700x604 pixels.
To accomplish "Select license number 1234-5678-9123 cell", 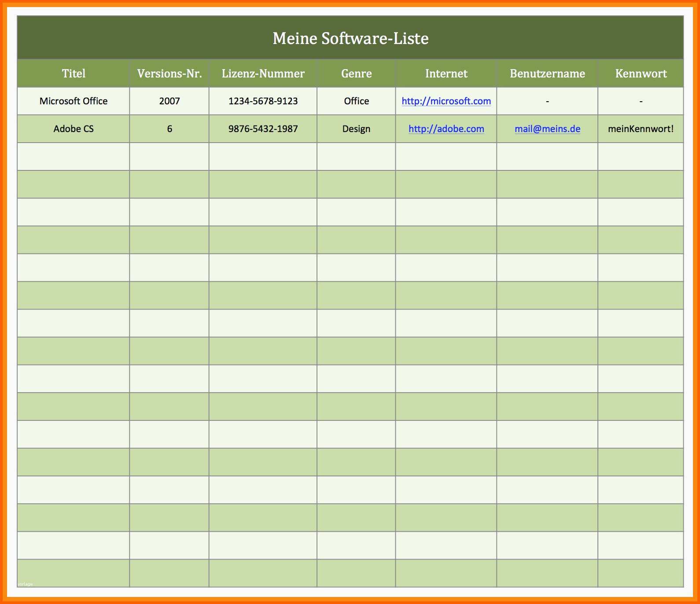I will pyautogui.click(x=263, y=101).
